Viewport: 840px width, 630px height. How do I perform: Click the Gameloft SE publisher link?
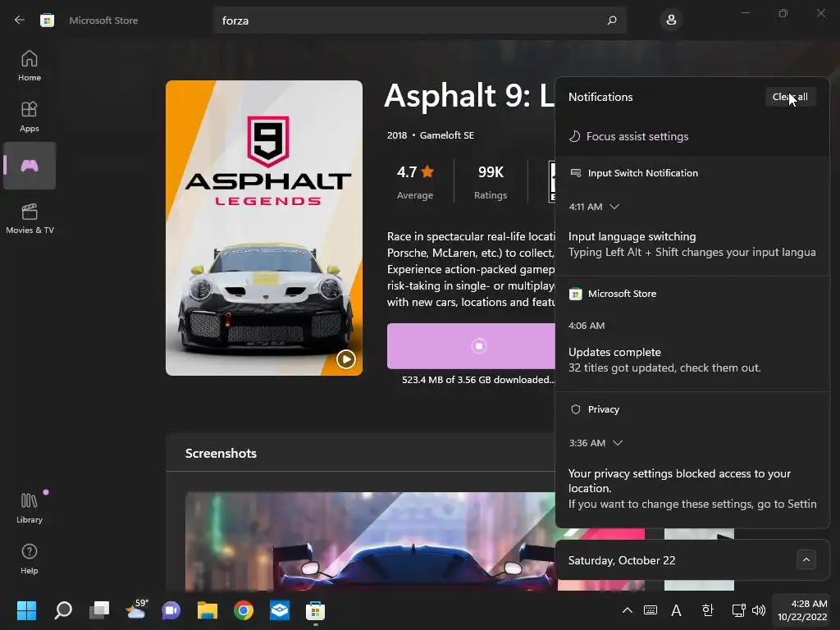[x=447, y=135]
